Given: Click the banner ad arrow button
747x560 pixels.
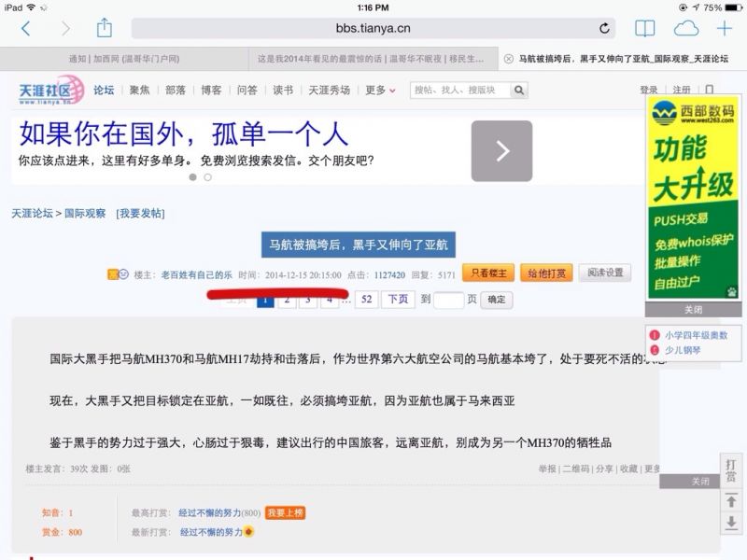Looking at the screenshot, I should [501, 151].
